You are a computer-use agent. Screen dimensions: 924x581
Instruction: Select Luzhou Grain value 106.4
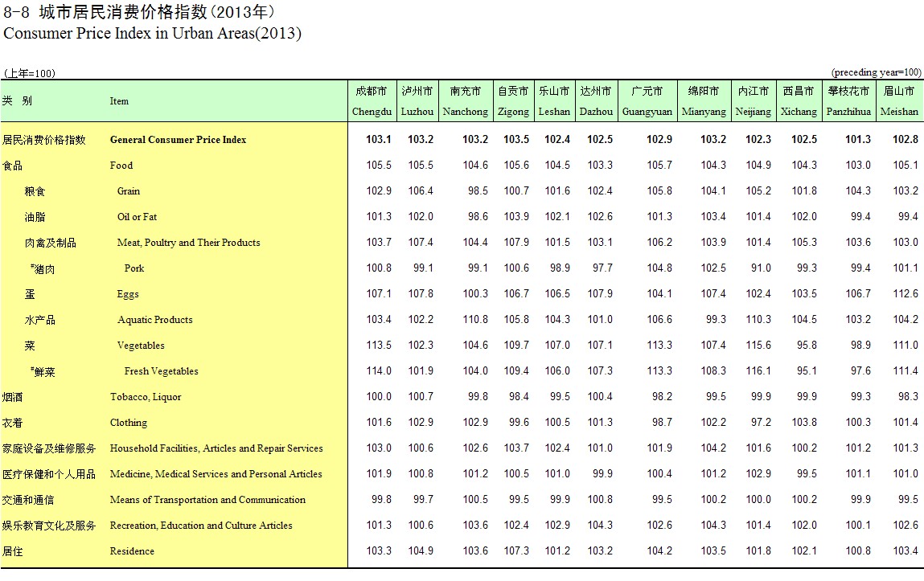(421, 191)
